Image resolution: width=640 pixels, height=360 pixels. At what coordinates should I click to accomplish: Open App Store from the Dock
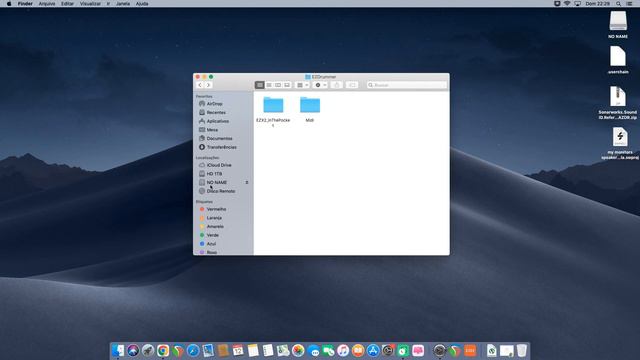[x=373, y=351]
